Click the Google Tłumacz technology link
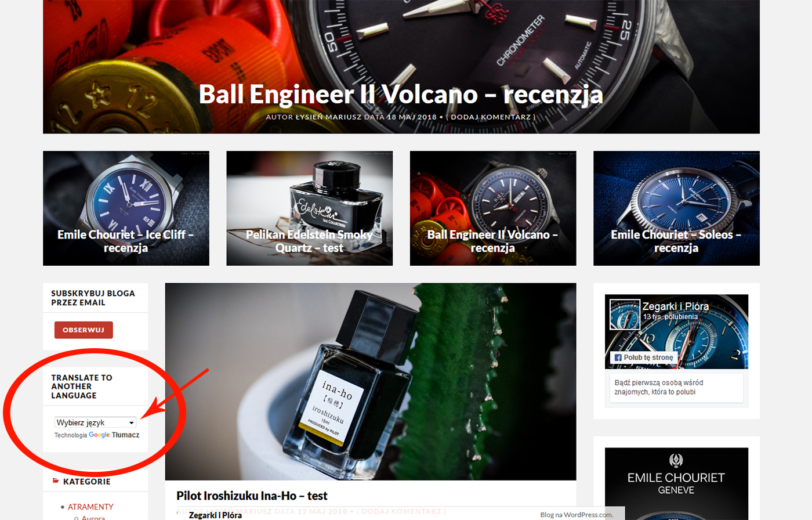 [x=114, y=435]
